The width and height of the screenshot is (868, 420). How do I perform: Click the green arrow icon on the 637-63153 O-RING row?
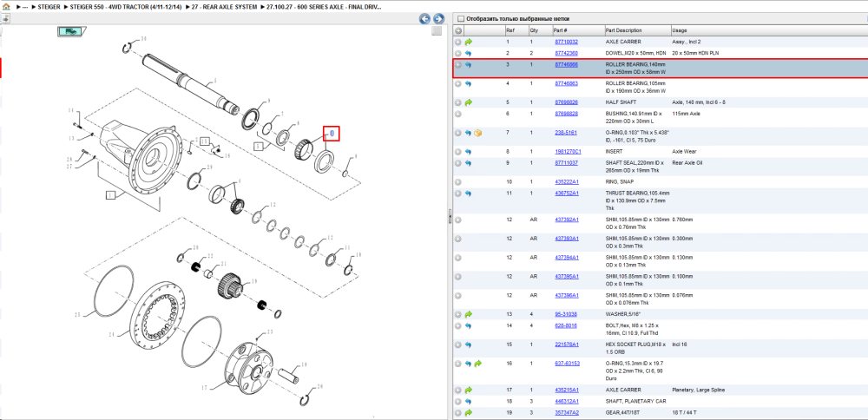[478, 364]
